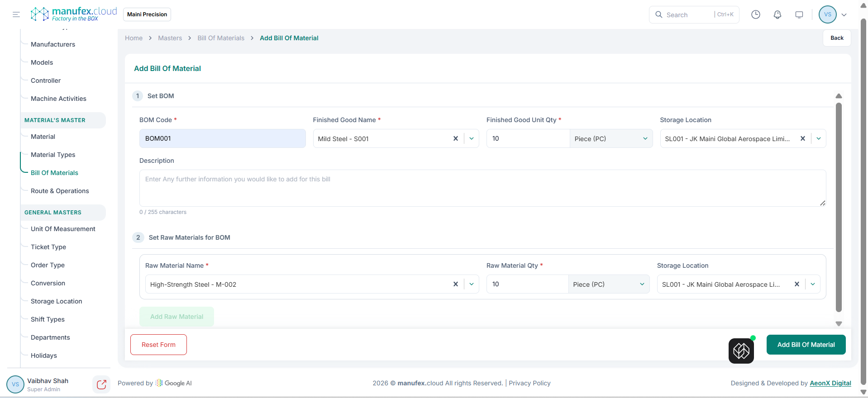Open the Maini Precision company selector
Screen dimensions: 868x398
(x=147, y=14)
